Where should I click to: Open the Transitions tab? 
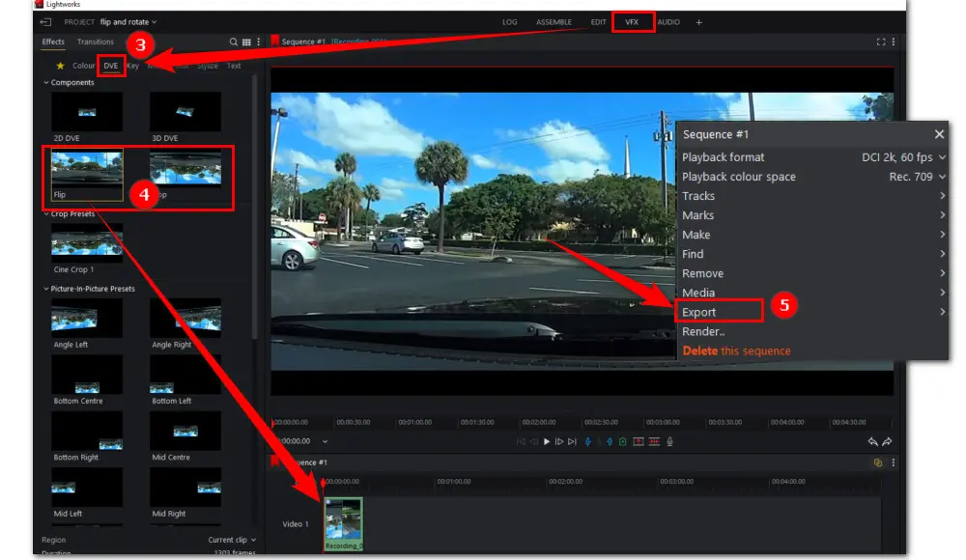pos(96,42)
